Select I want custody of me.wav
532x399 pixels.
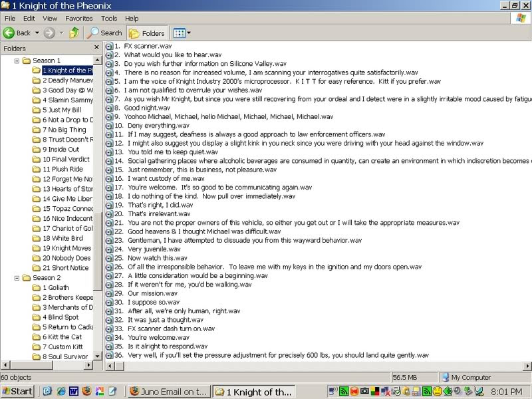pos(160,178)
